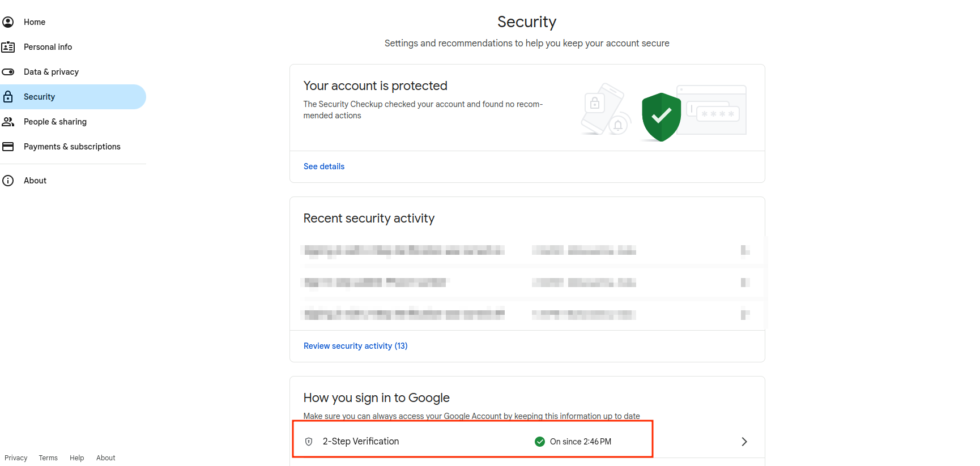
Task: Click the Data & privacy toggle icon
Action: [8, 72]
